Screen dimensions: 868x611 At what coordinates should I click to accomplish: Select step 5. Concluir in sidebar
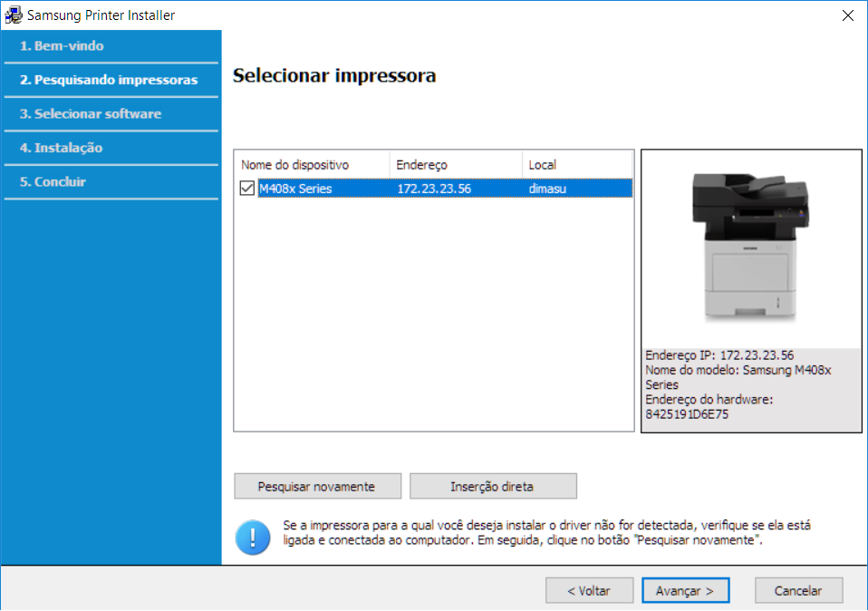click(x=53, y=181)
